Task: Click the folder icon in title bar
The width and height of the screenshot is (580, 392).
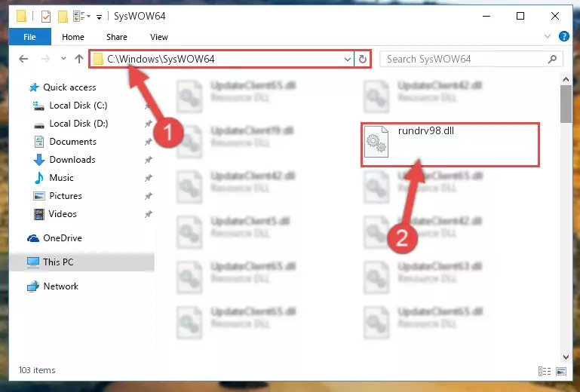Action: 21,17
